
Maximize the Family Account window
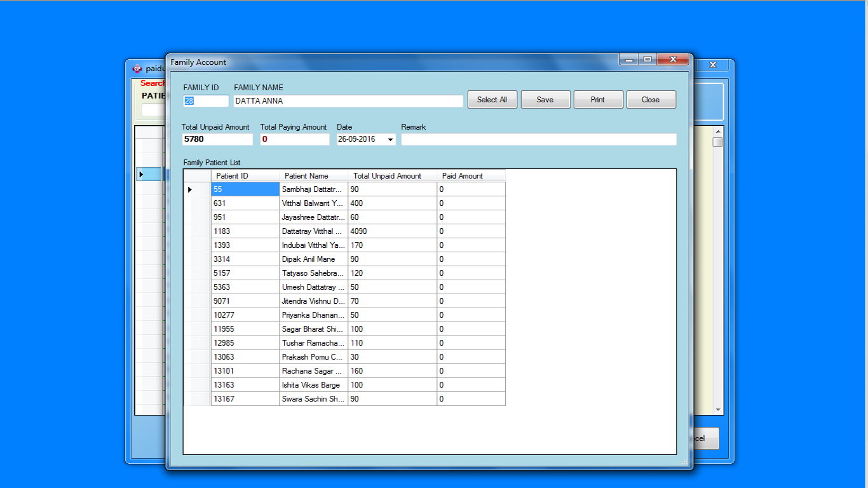tap(648, 60)
